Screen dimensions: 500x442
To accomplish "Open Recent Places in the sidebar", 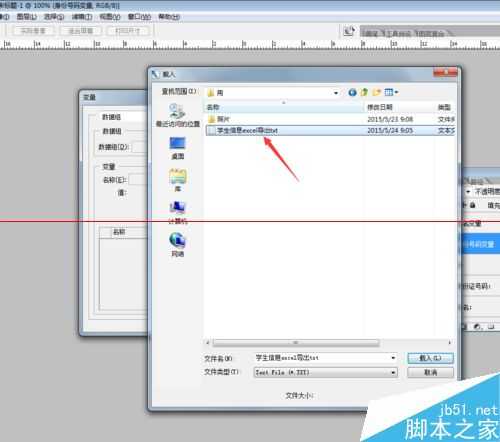I will coord(177,115).
